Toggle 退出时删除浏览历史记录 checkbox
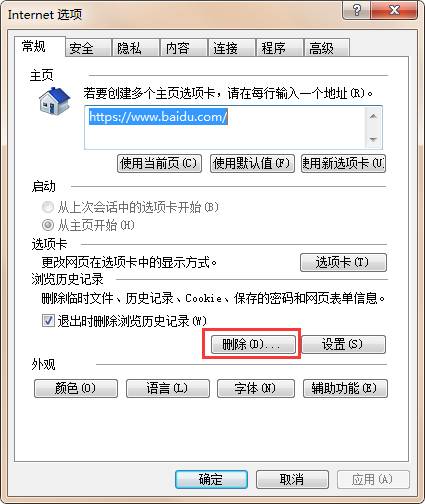The height and width of the screenshot is (504, 425). [48, 321]
